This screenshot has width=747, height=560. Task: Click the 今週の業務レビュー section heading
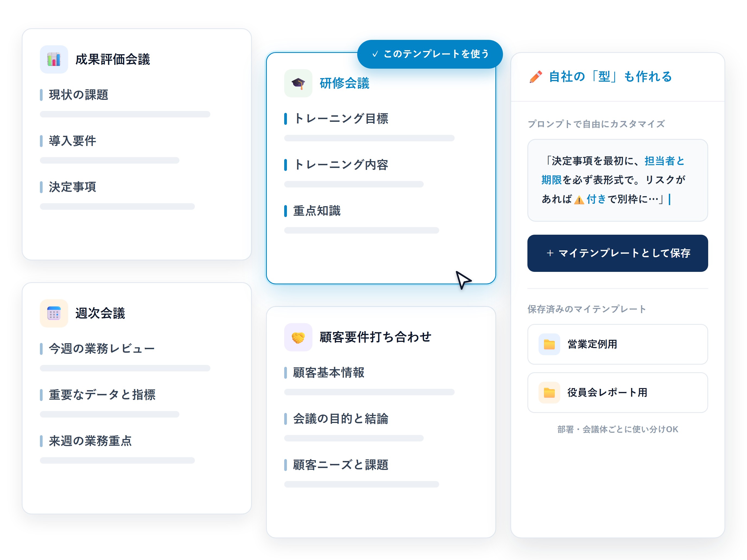102,349
